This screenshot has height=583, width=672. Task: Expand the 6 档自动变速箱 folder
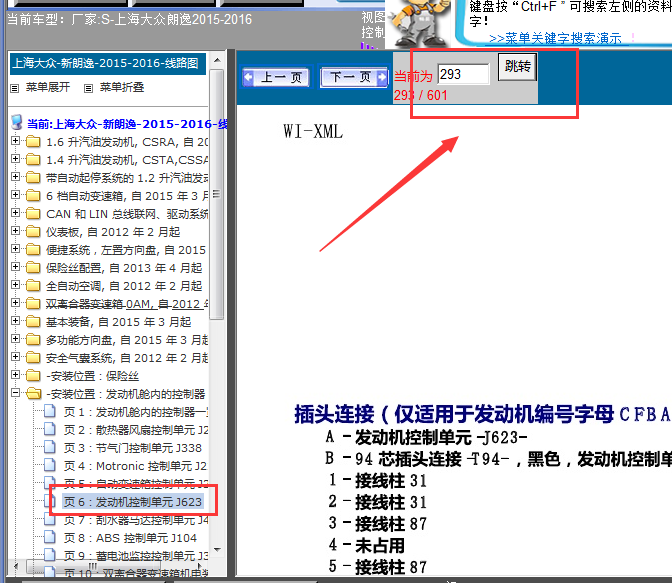[x=15, y=195]
